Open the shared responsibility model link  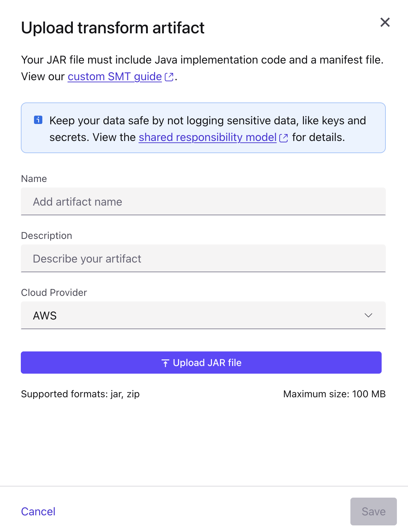[207, 137]
